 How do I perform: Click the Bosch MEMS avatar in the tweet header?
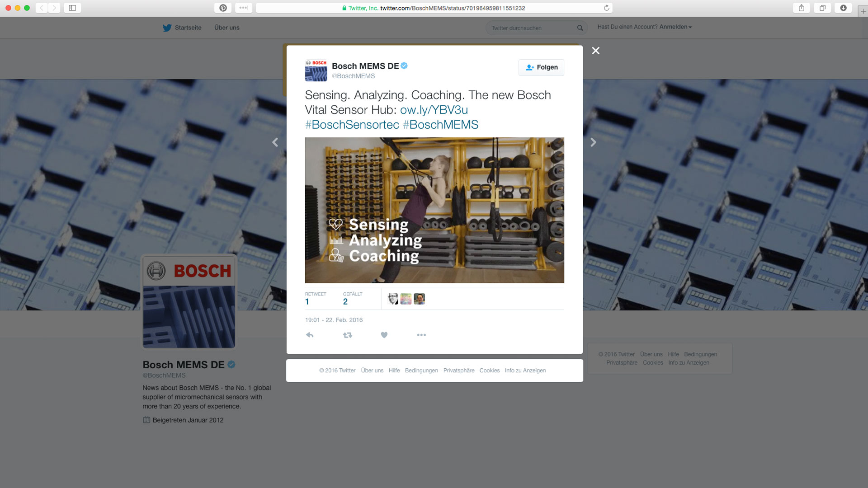[x=316, y=70]
